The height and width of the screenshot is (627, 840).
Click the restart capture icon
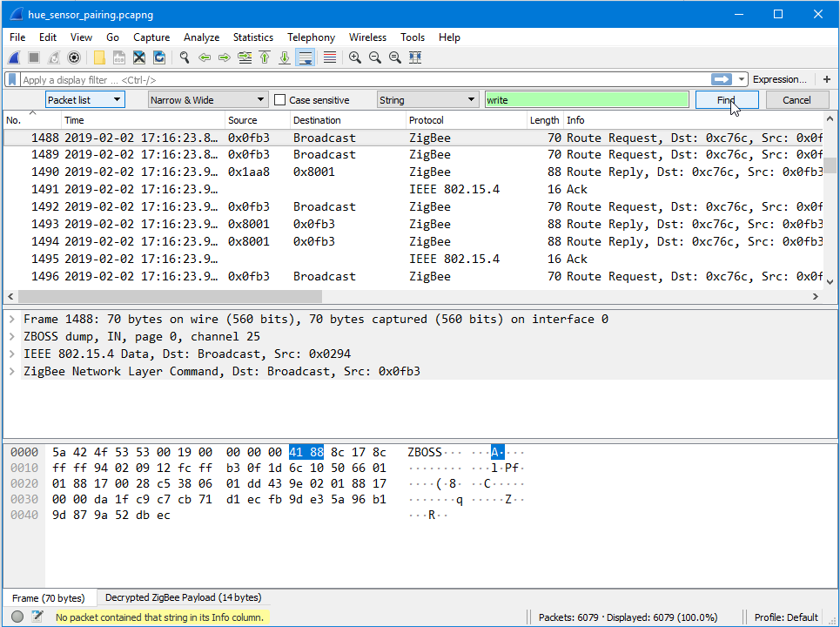click(x=54, y=57)
